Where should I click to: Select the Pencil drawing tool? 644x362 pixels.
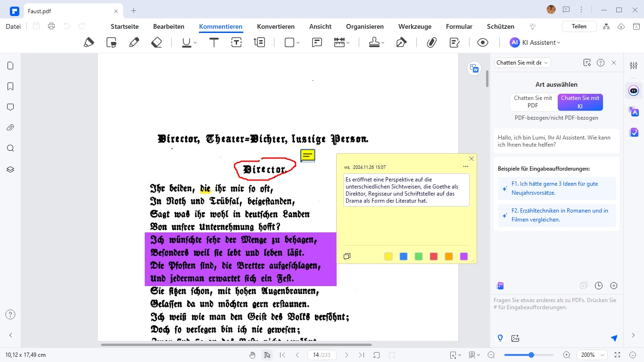pyautogui.click(x=134, y=42)
